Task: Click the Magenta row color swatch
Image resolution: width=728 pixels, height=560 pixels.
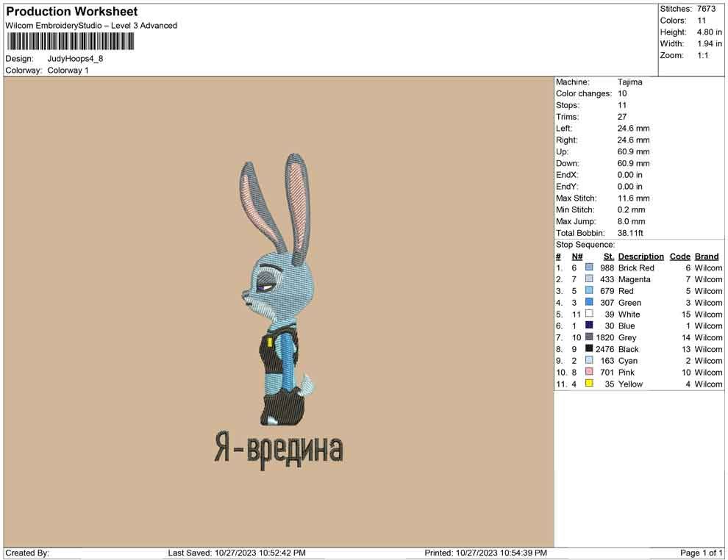Action: point(589,279)
